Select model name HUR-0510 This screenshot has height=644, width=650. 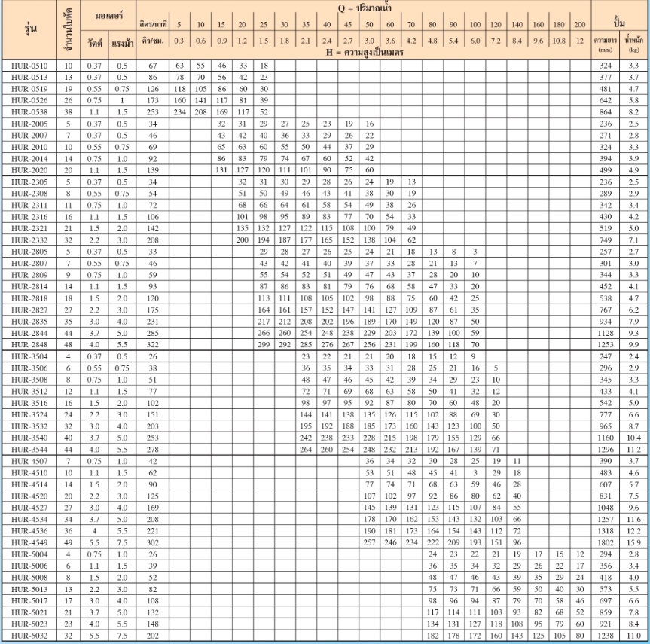(29, 66)
